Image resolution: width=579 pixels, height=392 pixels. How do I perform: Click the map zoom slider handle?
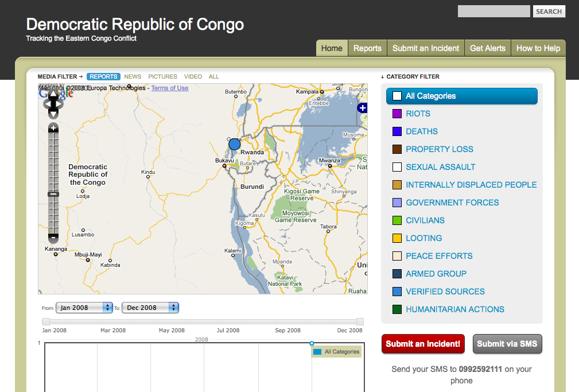tap(53, 194)
